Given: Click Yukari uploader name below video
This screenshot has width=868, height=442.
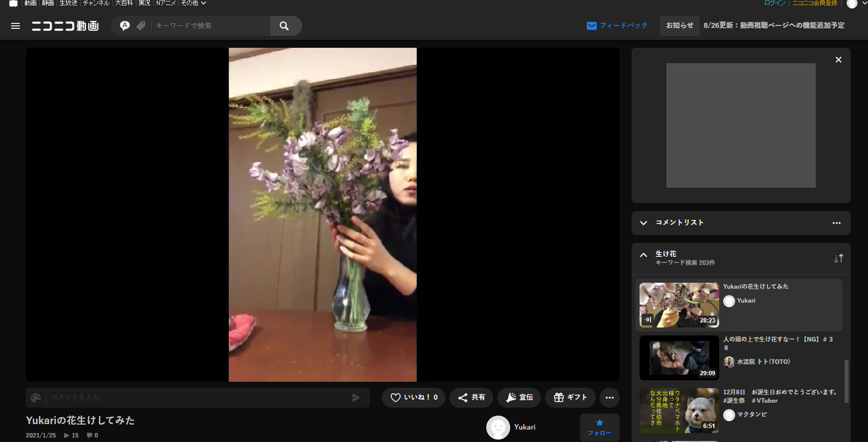Looking at the screenshot, I should [x=525, y=427].
